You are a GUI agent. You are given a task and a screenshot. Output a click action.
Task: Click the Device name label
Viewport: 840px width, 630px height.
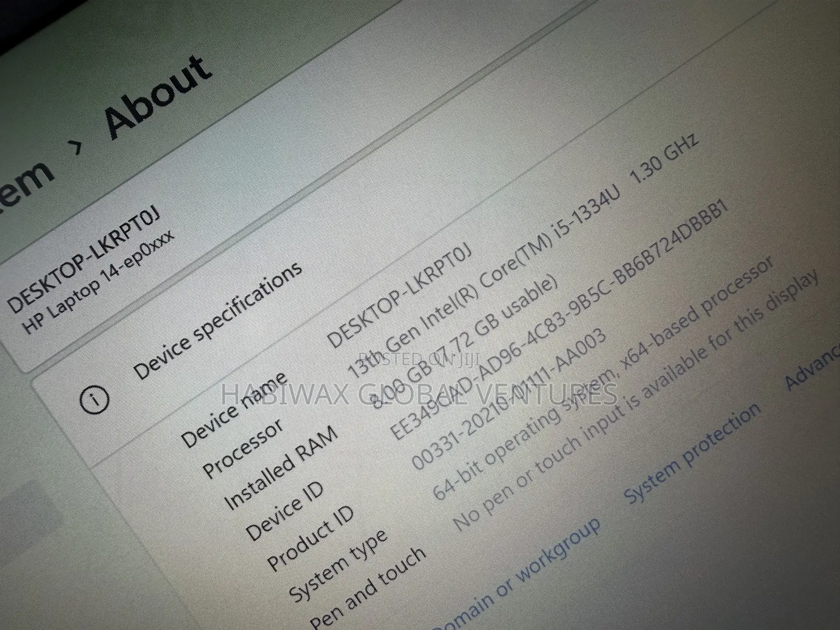pos(234,408)
